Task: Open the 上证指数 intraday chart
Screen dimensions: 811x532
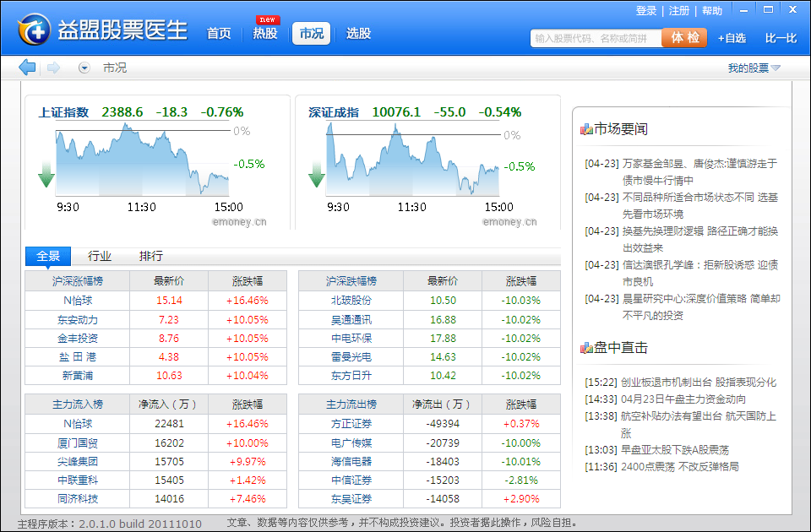Action: (x=142, y=160)
